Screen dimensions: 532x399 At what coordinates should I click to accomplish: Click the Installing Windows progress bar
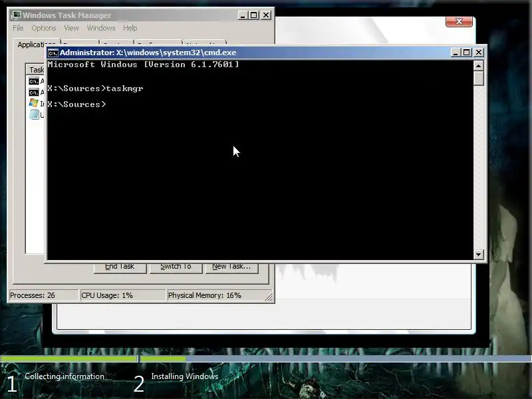coord(336,358)
